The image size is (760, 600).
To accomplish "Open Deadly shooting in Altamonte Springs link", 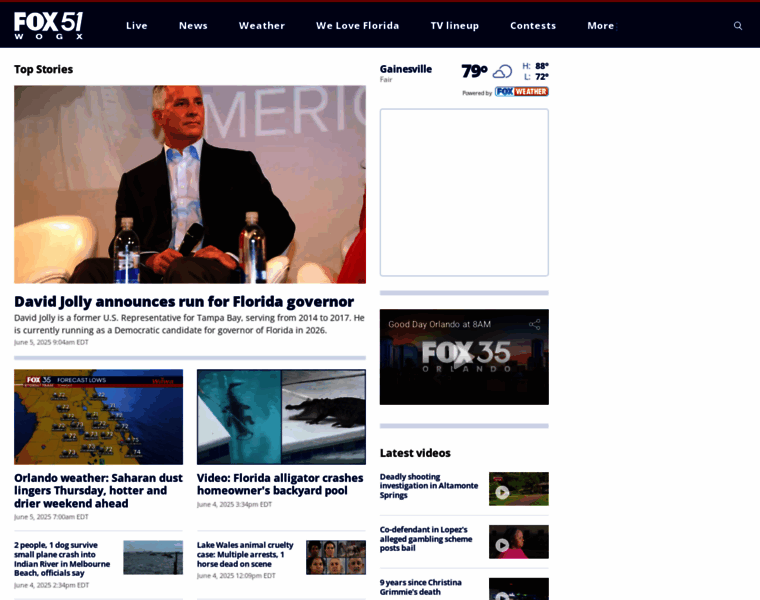I will tap(429, 486).
